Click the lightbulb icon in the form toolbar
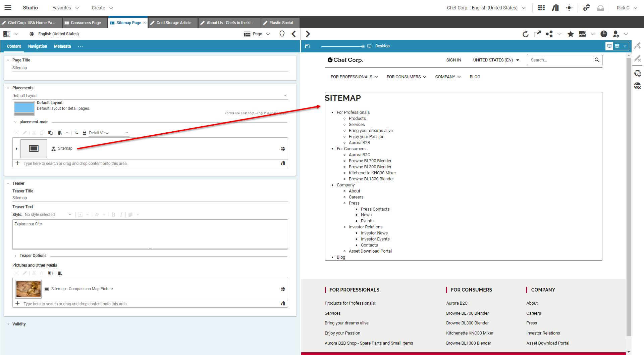The width and height of the screenshot is (644, 355). pyautogui.click(x=282, y=34)
